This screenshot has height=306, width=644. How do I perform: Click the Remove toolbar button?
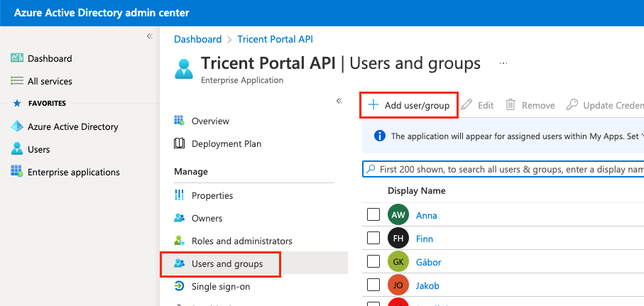point(530,106)
